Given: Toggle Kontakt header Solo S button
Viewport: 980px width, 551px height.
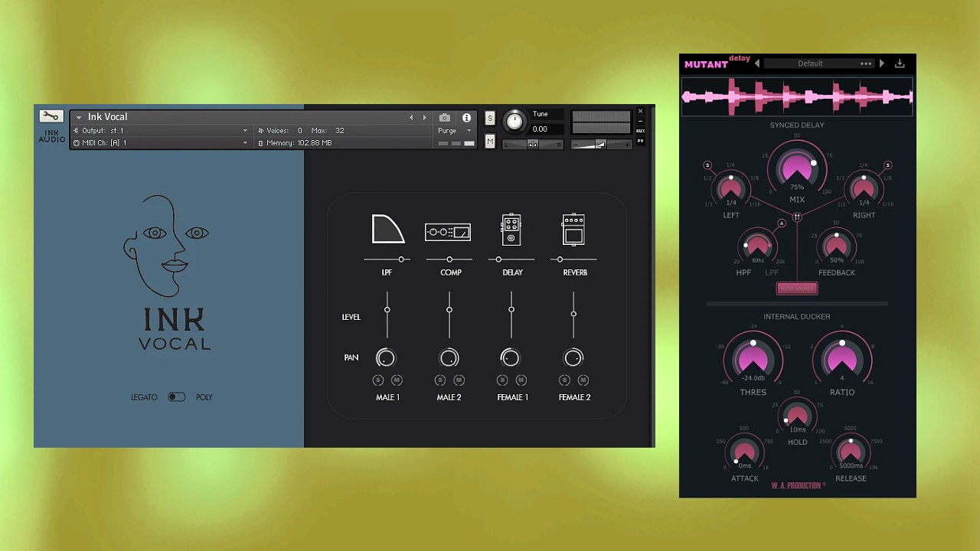Looking at the screenshot, I should click(490, 118).
